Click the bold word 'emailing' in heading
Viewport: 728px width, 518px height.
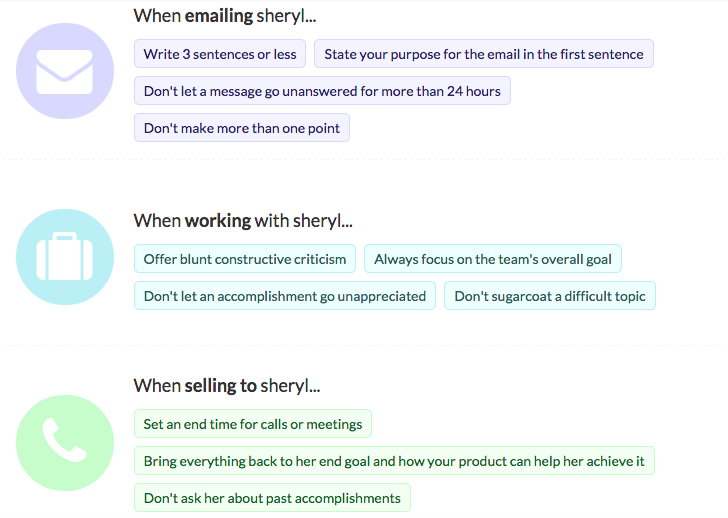coord(216,16)
